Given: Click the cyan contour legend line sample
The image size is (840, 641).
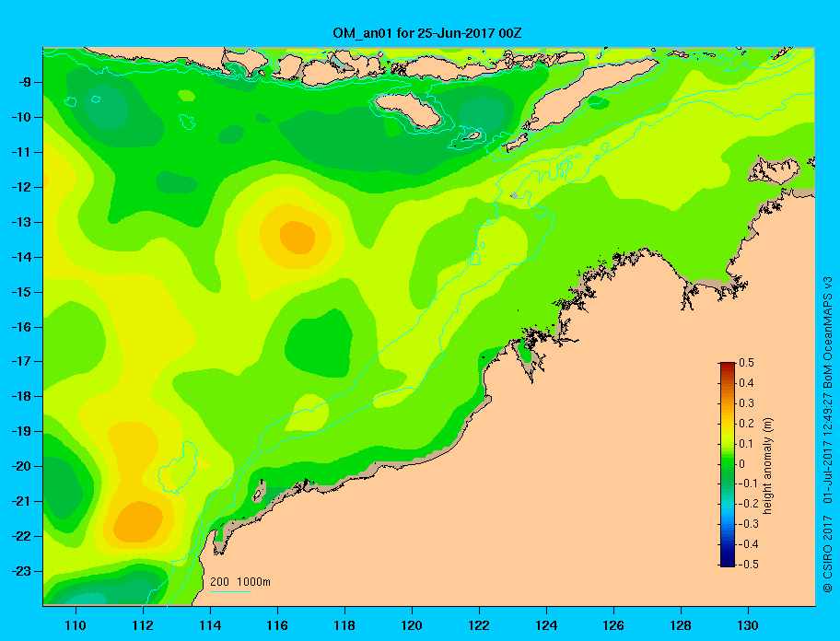Looking at the screenshot, I should [230, 591].
